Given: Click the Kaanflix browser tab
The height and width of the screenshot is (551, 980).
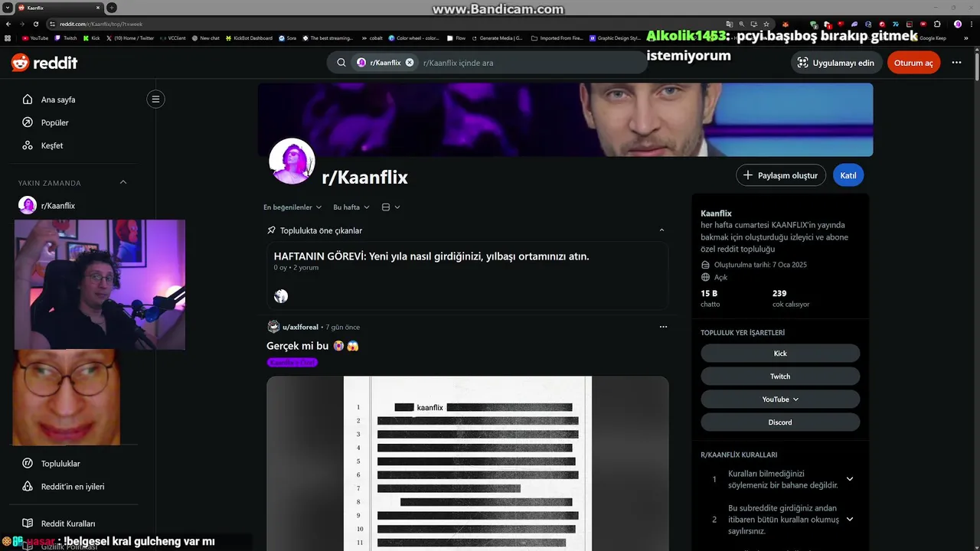Looking at the screenshot, I should [x=59, y=8].
